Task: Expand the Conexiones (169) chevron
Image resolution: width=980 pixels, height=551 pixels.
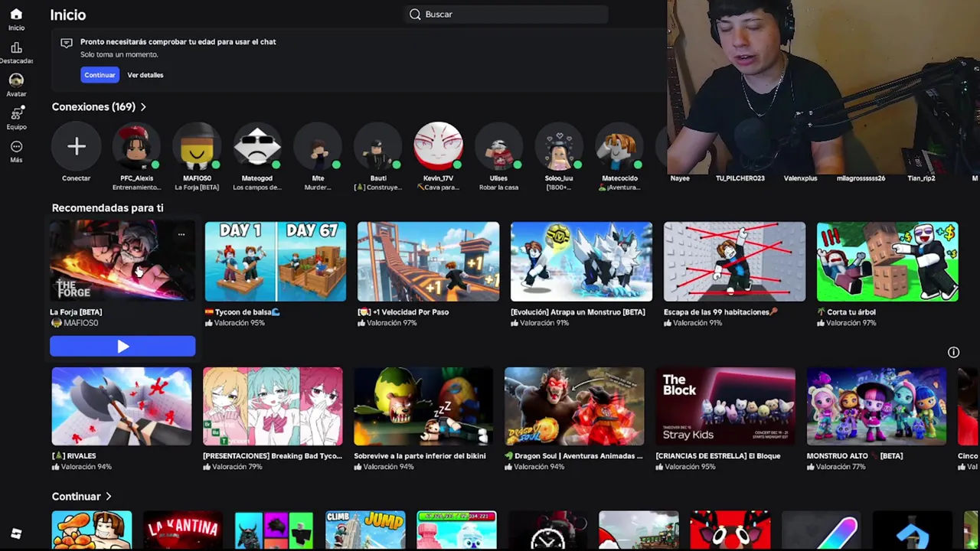Action: [x=143, y=107]
